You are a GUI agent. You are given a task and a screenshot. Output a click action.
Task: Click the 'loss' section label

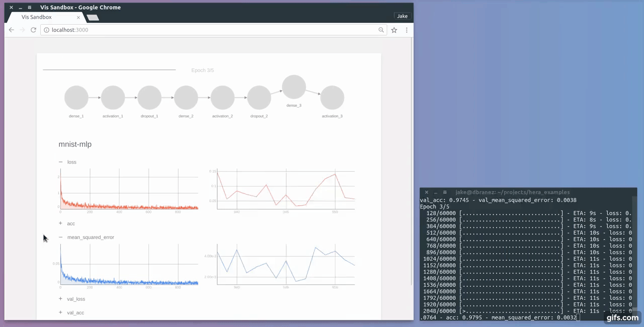[x=72, y=162]
